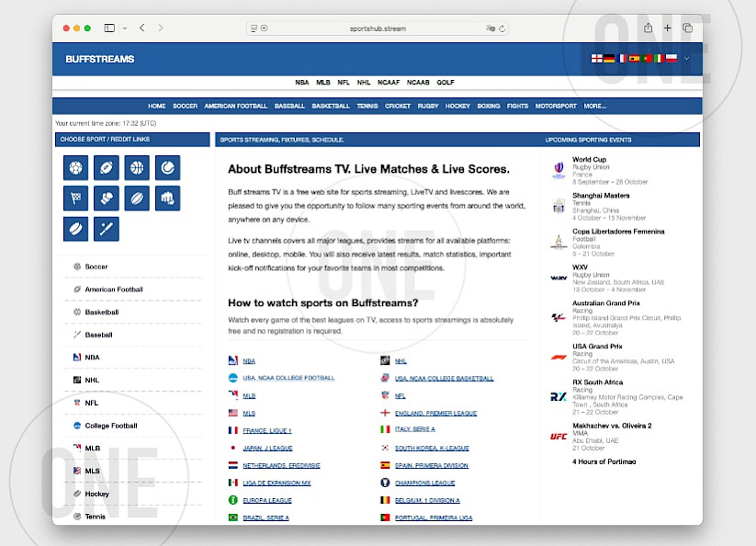Open the fist fights sport tile
The height and width of the screenshot is (546, 756).
point(168,199)
